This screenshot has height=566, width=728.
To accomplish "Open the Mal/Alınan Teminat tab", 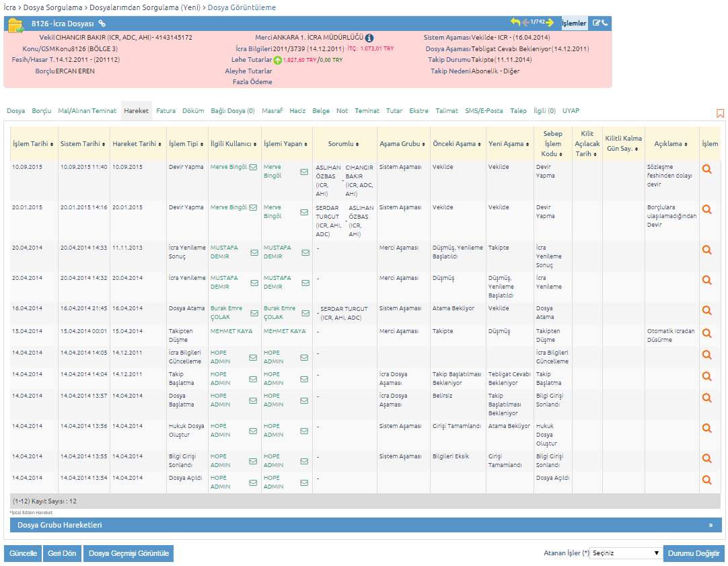I will [87, 111].
